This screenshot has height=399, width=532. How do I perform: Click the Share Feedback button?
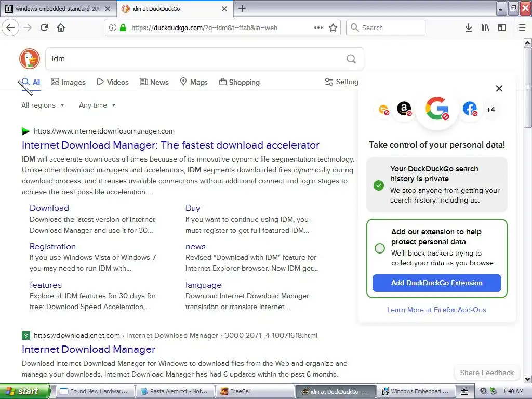[x=487, y=373]
